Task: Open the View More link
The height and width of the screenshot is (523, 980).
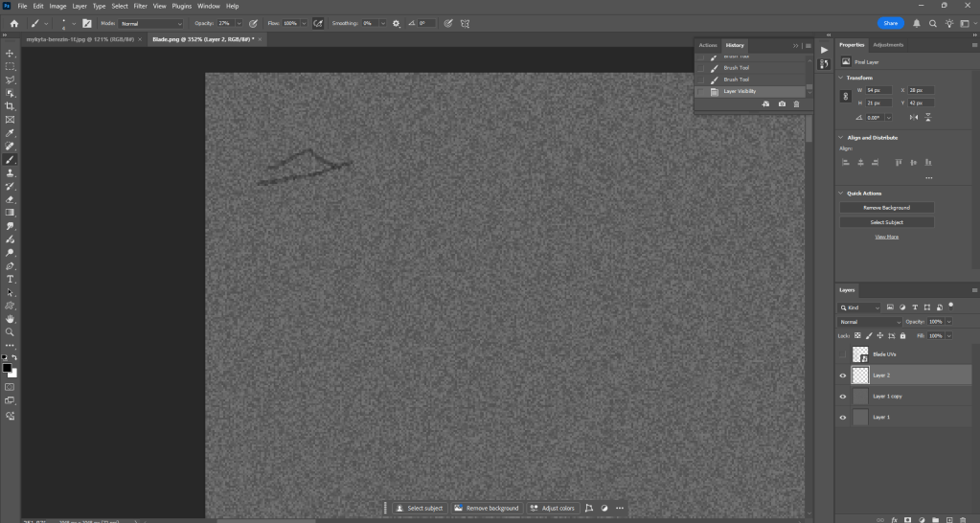Action: pos(886,237)
